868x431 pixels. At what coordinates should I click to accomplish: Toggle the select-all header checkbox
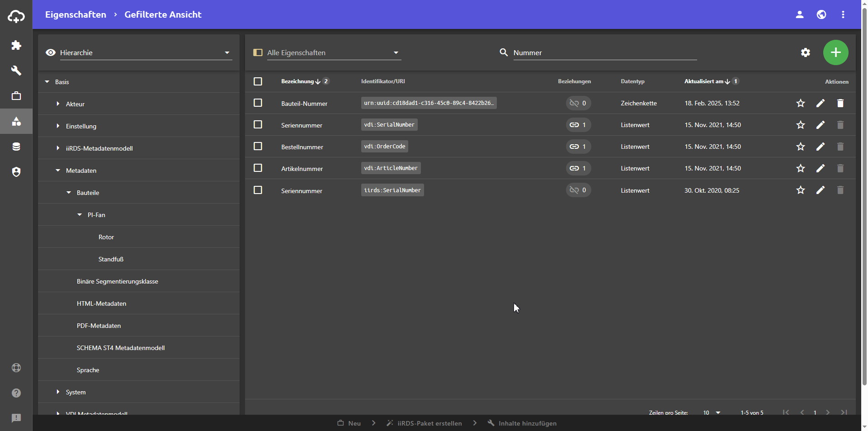click(x=258, y=81)
